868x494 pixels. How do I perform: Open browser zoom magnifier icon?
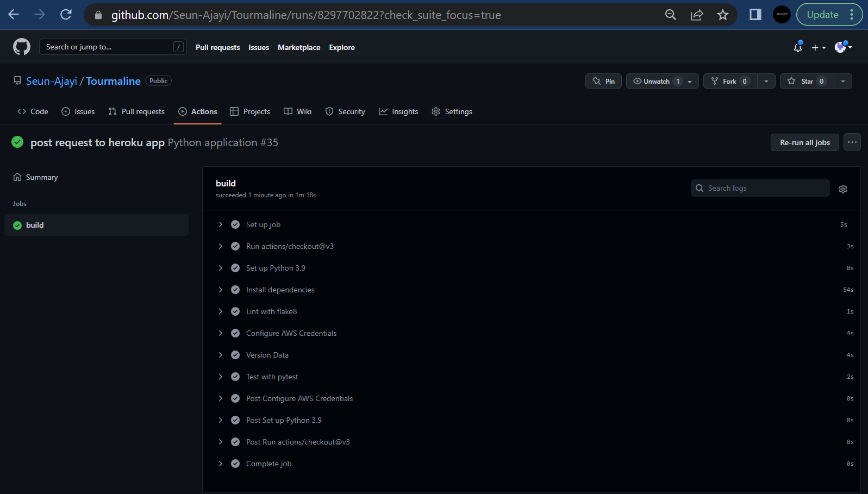(671, 15)
